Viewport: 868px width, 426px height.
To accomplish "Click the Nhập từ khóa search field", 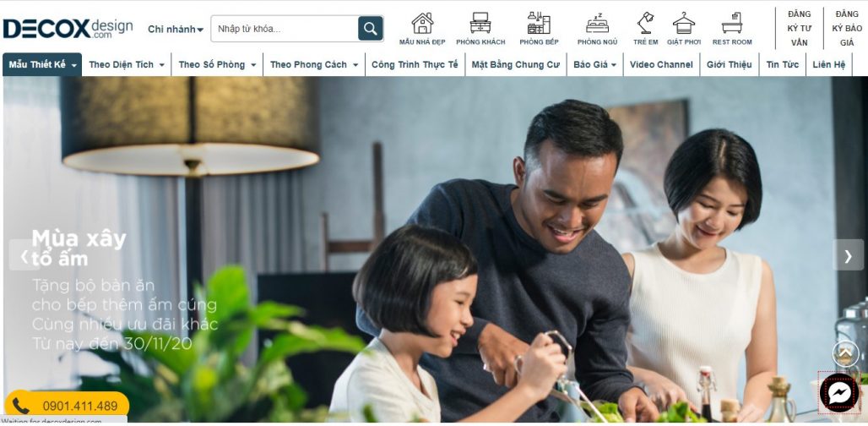I will [x=285, y=29].
